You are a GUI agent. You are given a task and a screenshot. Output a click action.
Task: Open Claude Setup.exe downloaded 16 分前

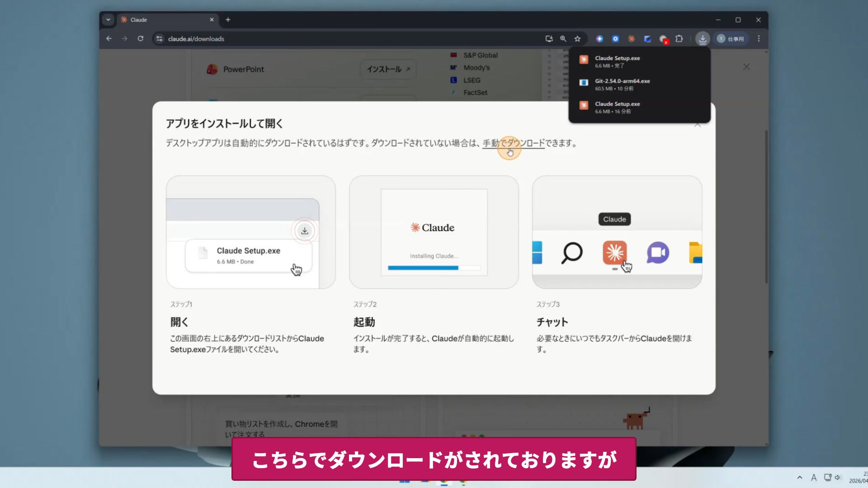tap(639, 108)
